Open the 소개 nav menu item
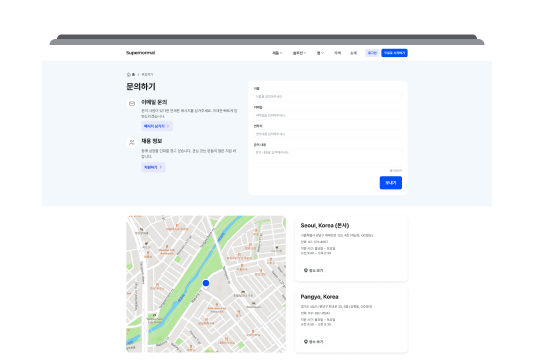Viewport: 534px width, 360px height. pos(354,53)
